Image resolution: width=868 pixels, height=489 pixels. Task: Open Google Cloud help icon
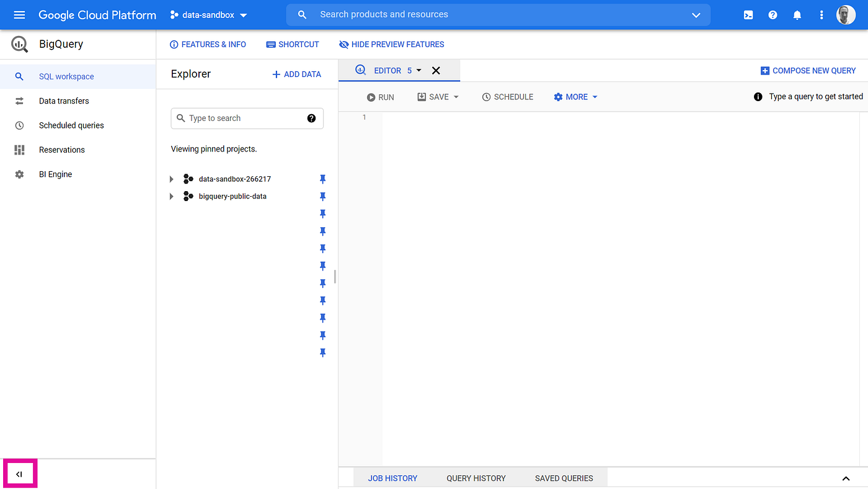tap(773, 14)
